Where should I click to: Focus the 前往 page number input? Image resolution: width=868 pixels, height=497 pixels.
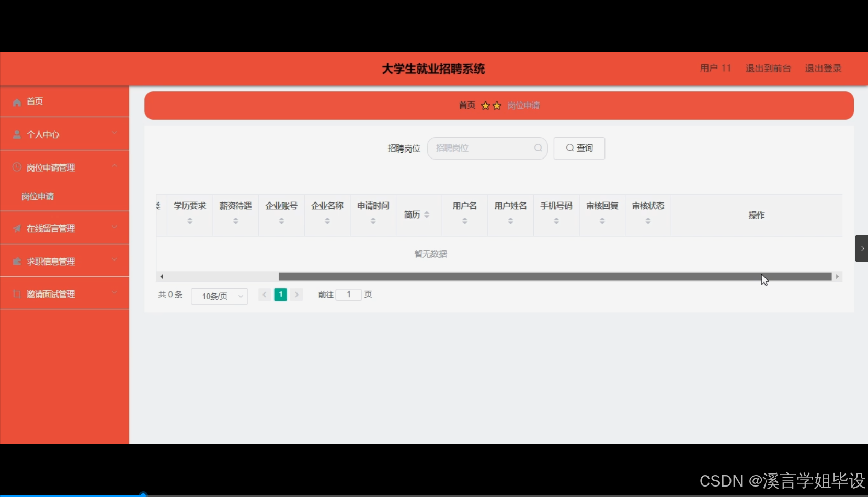pos(349,295)
